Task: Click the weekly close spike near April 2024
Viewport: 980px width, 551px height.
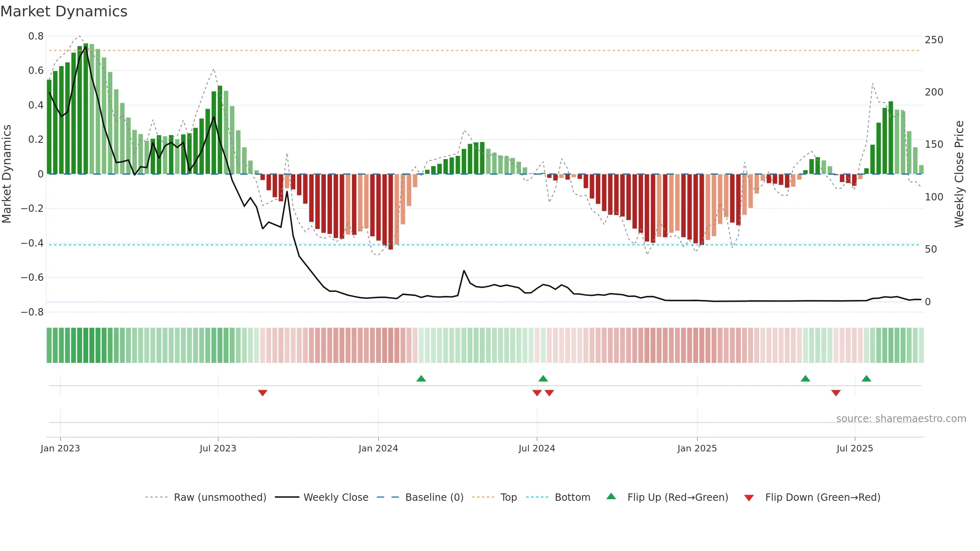Action: 464,271
